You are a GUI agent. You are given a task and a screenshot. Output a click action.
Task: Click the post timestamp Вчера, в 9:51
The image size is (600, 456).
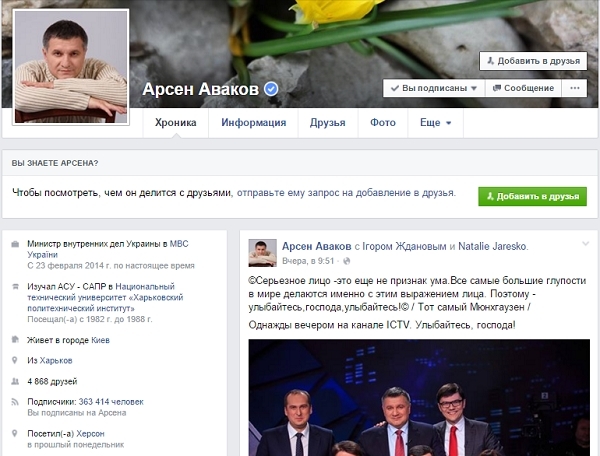click(308, 261)
